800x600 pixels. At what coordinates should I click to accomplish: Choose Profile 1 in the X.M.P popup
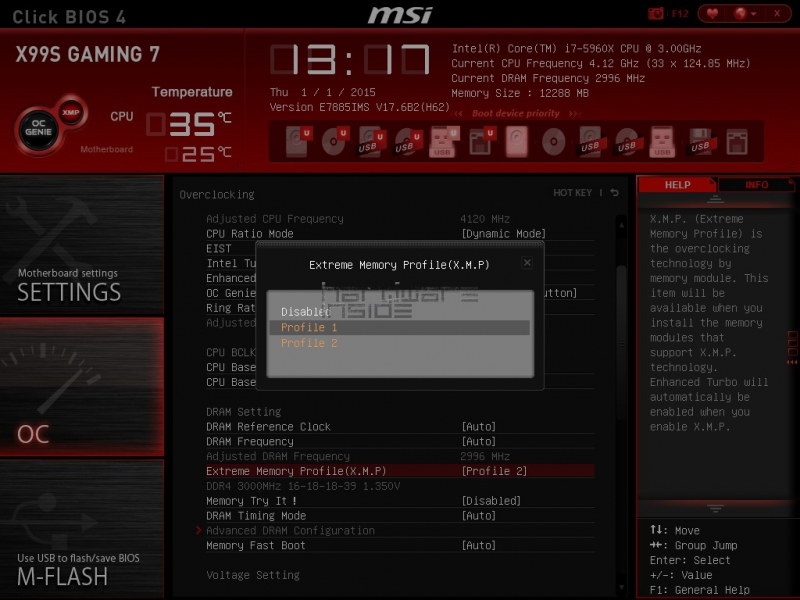click(x=399, y=327)
